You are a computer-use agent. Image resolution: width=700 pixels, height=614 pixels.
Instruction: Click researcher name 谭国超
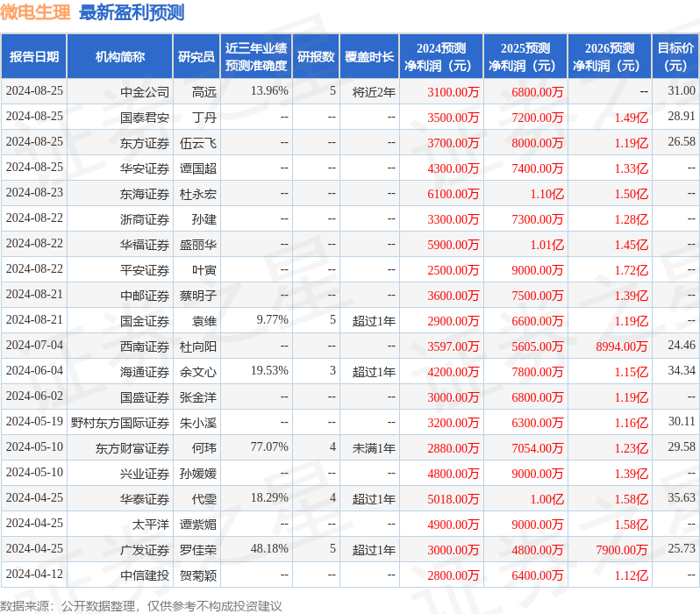click(198, 168)
